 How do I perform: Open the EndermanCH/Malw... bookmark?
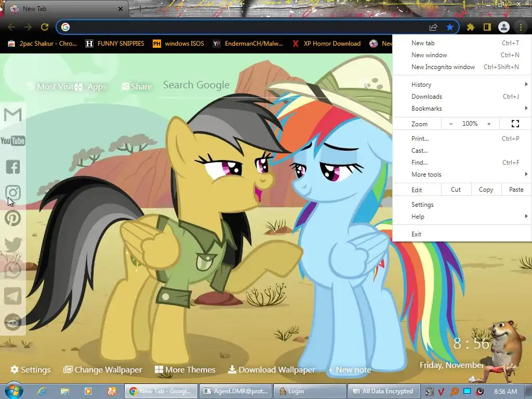(x=248, y=44)
